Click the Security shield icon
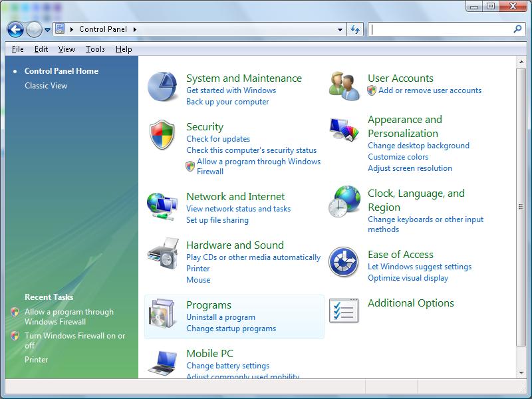Image resolution: width=532 pixels, height=399 pixels. pyautogui.click(x=162, y=134)
